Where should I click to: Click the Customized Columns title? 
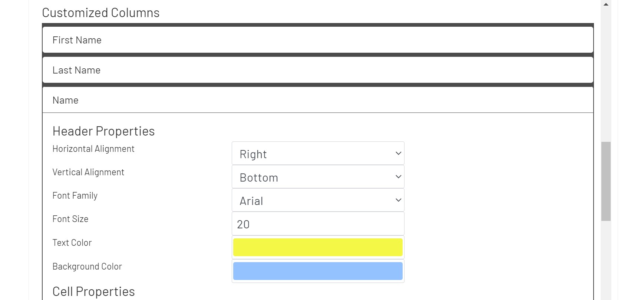point(100,13)
